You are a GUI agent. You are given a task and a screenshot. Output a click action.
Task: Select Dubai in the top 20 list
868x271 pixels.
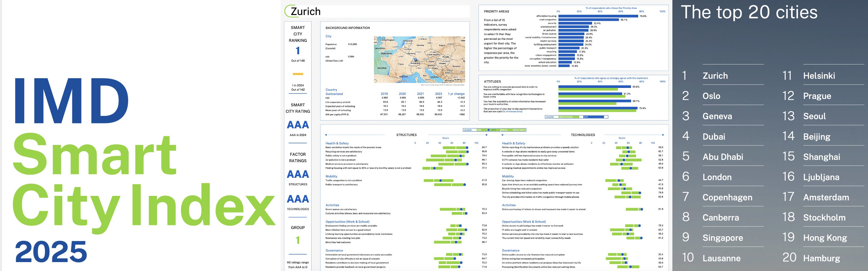click(714, 137)
